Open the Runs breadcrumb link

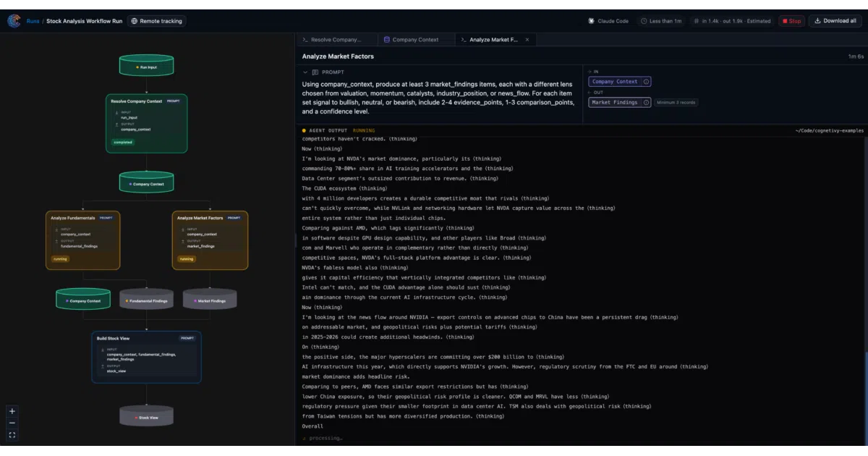(33, 22)
